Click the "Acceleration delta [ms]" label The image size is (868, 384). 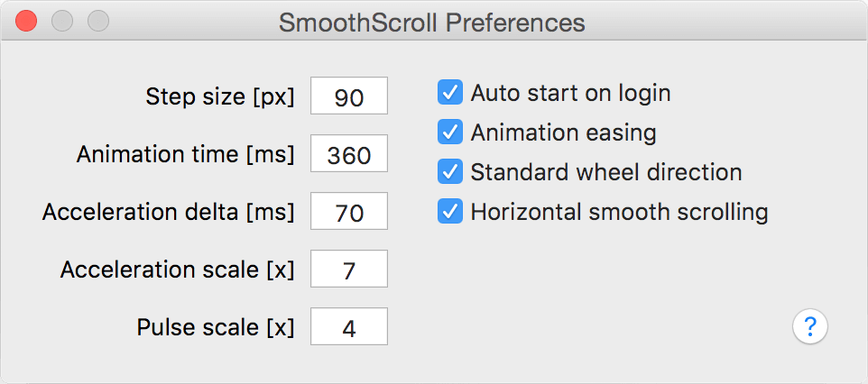pyautogui.click(x=169, y=212)
